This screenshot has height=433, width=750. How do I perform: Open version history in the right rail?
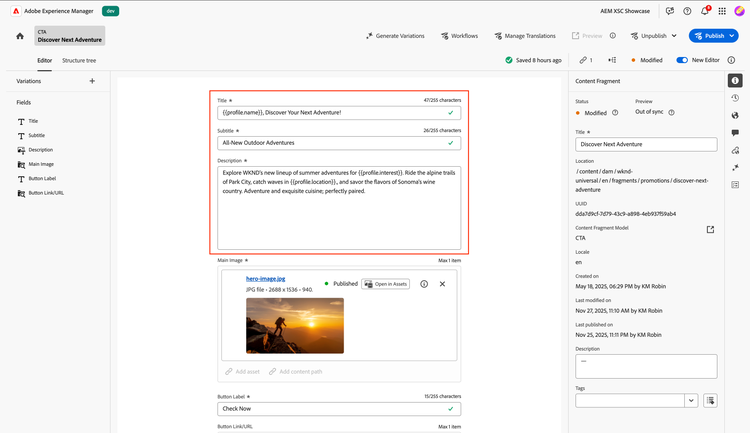click(x=735, y=98)
